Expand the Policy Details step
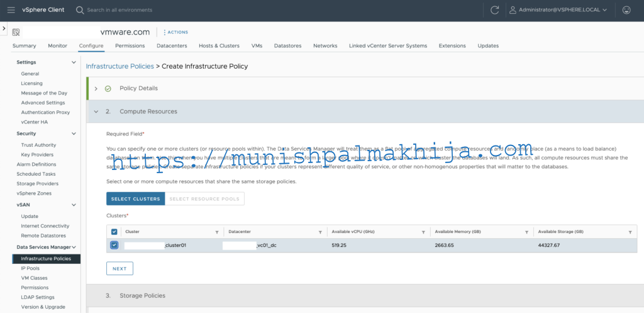Image resolution: width=644 pixels, height=313 pixels. tap(96, 88)
